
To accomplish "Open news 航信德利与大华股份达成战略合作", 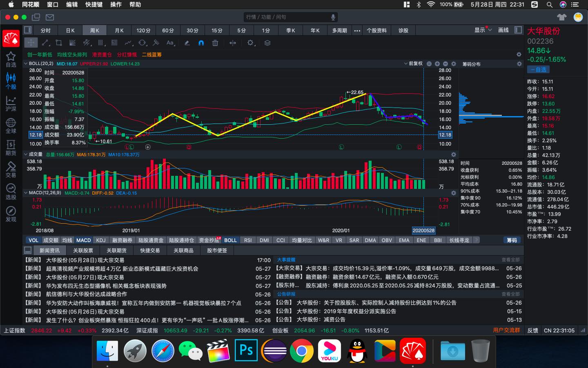I will (87, 294).
